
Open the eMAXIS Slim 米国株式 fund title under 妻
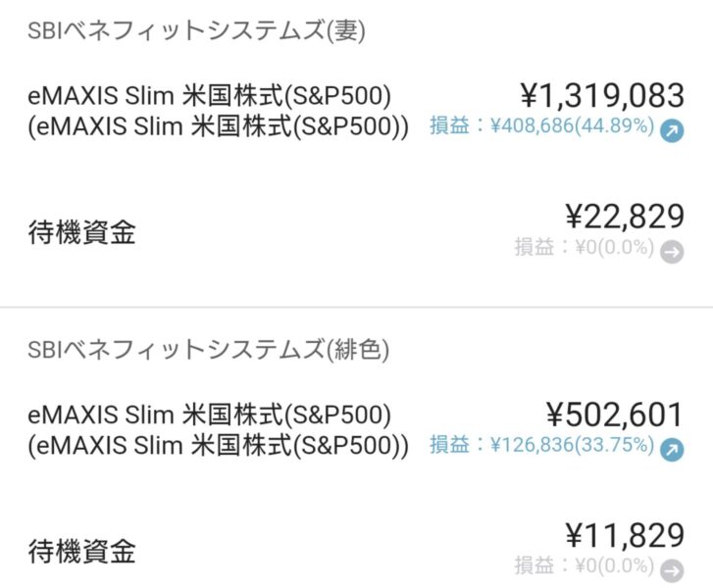210,96
